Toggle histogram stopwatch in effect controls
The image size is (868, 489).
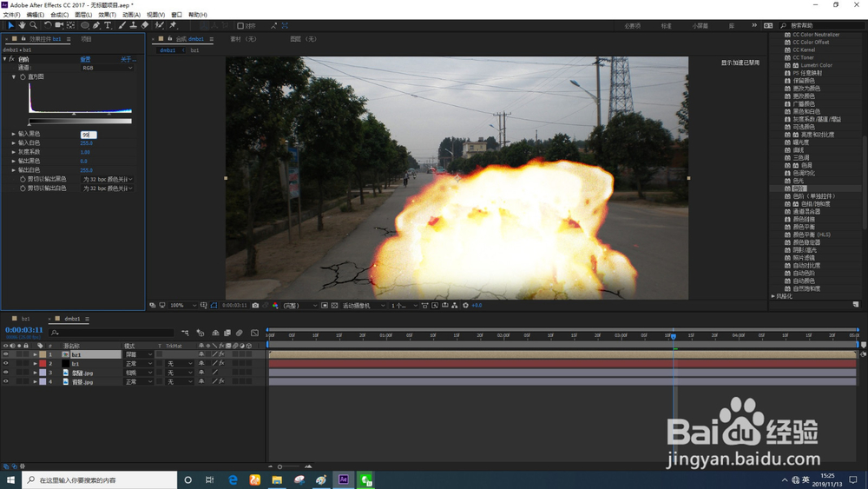(23, 77)
